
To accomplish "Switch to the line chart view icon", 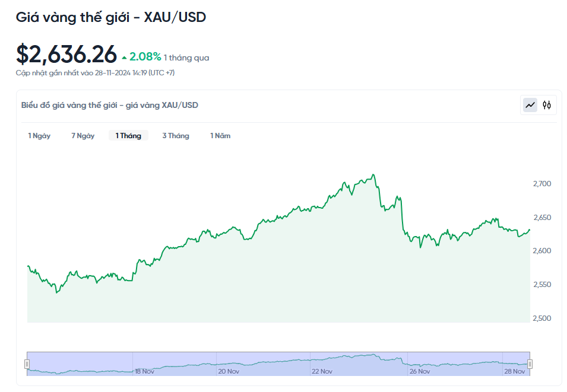I will [x=530, y=105].
